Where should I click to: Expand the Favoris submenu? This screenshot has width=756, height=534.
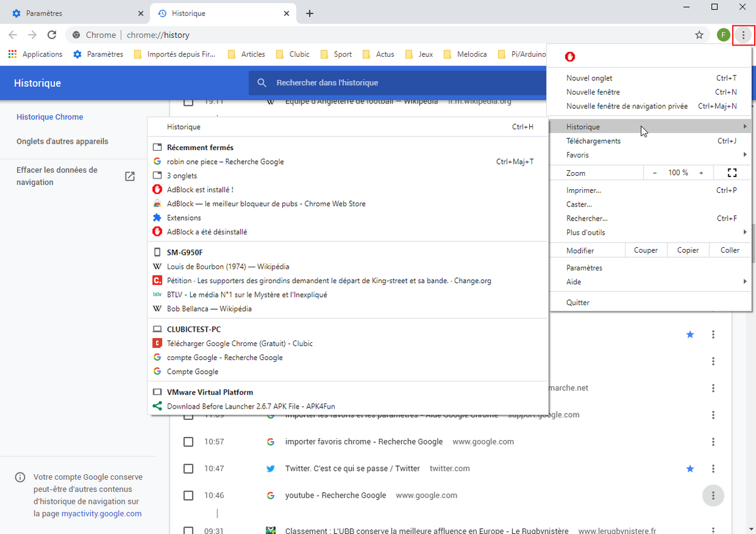(650, 154)
